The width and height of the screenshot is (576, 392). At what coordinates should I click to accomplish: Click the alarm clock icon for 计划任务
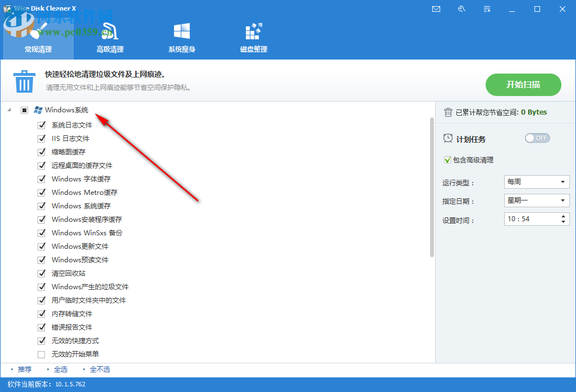pos(448,139)
